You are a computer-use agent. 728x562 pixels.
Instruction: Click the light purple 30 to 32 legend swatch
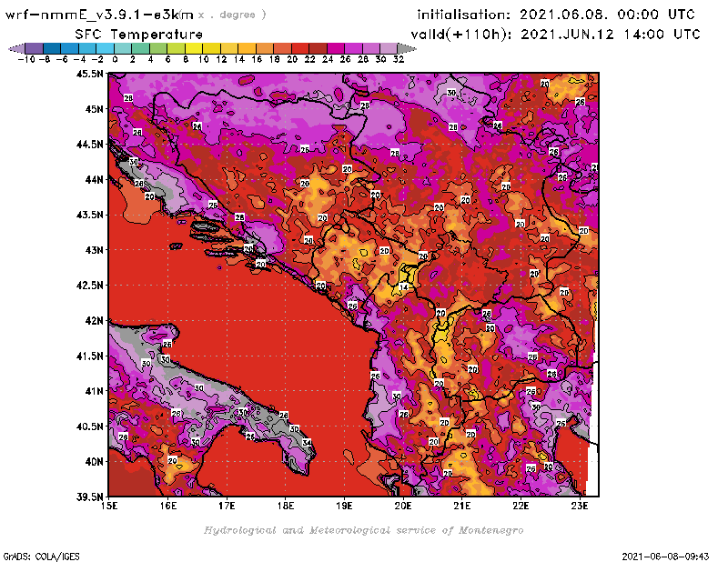coord(389,48)
